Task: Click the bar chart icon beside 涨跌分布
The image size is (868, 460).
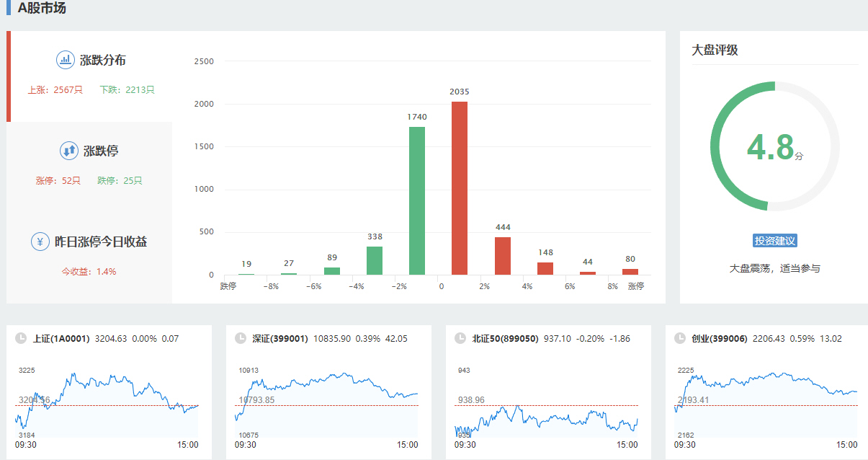Action: (x=66, y=60)
